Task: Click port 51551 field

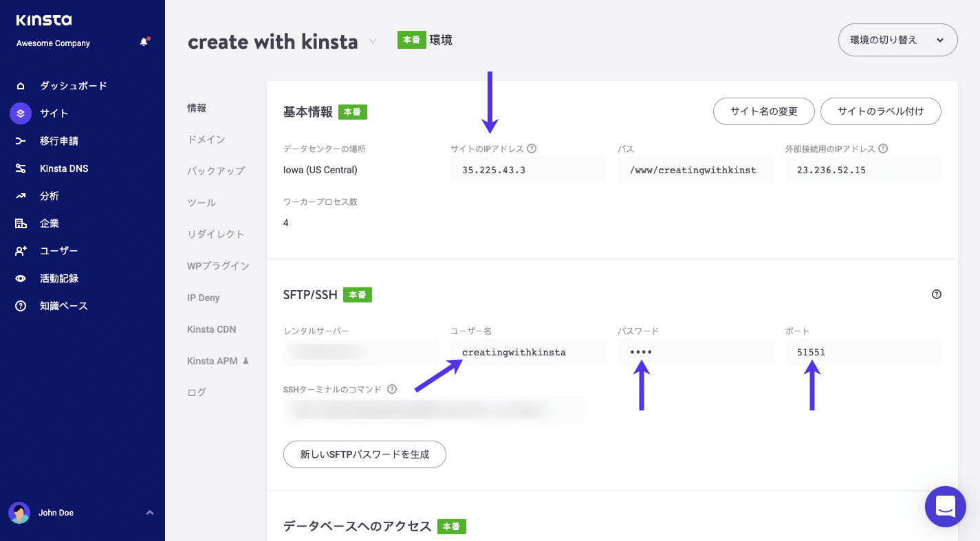Action: [863, 352]
